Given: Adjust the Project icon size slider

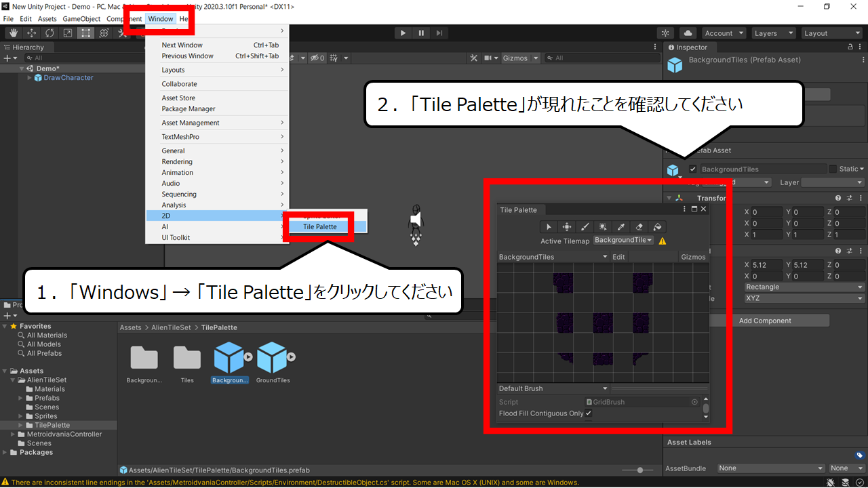Looking at the screenshot, I should pos(640,470).
